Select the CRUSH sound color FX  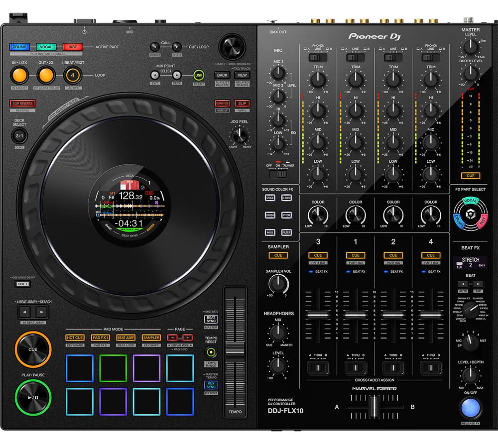tap(270, 215)
